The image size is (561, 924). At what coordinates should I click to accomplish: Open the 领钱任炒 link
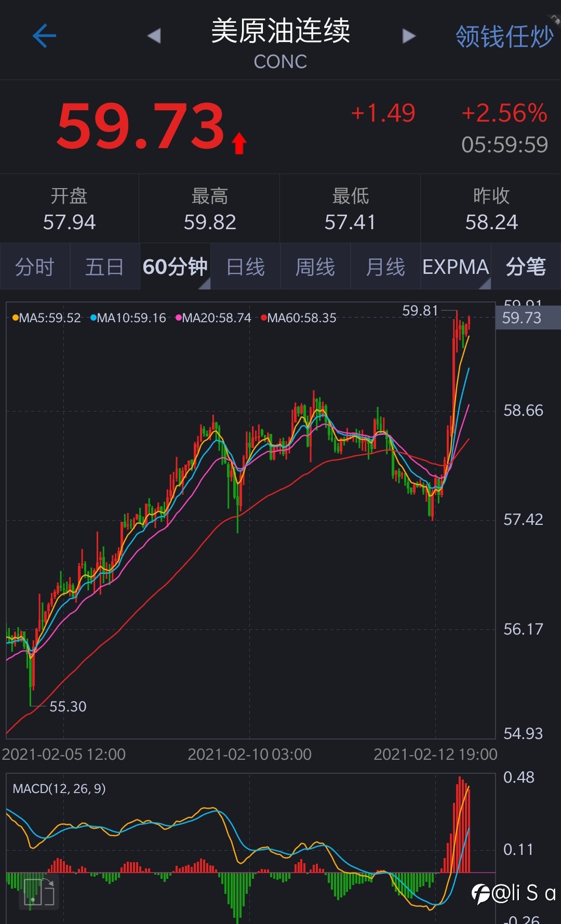coord(504,36)
